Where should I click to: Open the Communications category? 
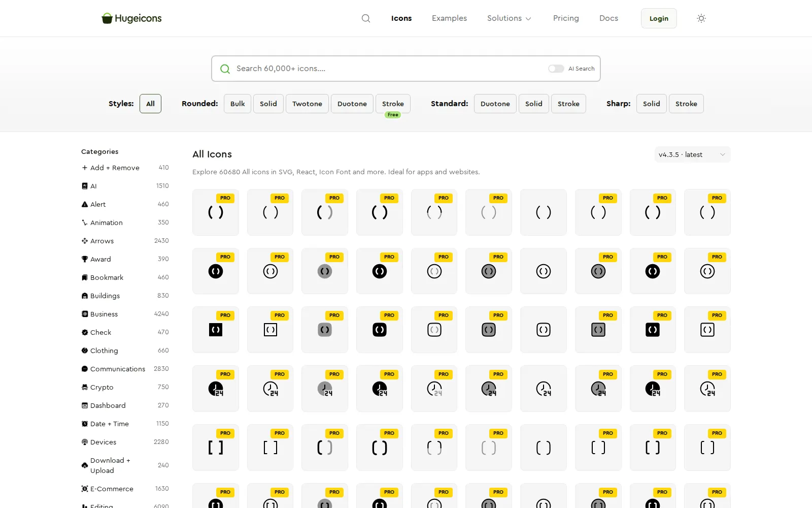[125, 369]
